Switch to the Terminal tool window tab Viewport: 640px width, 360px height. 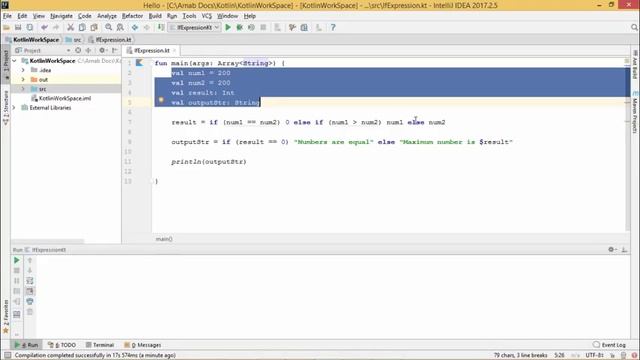[x=100, y=345]
